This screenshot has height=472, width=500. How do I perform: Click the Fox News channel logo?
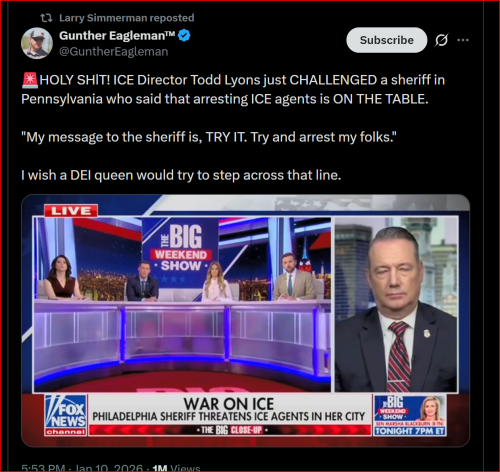click(x=66, y=415)
